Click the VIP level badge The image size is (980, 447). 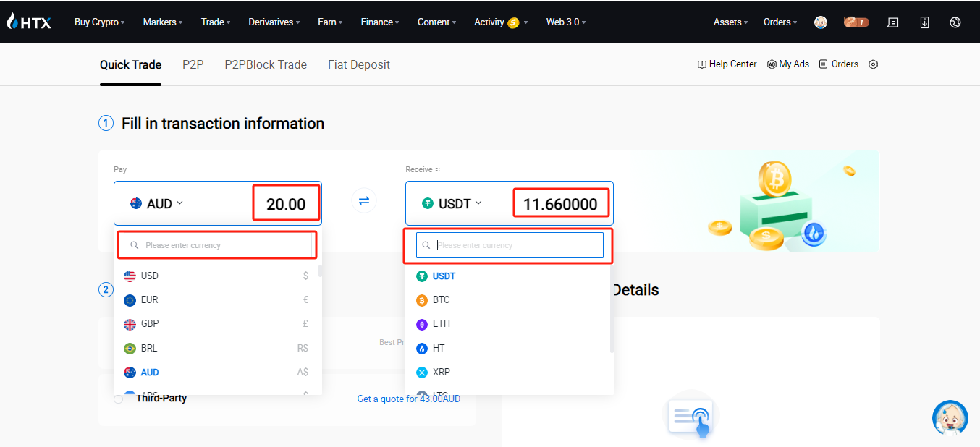tap(856, 22)
